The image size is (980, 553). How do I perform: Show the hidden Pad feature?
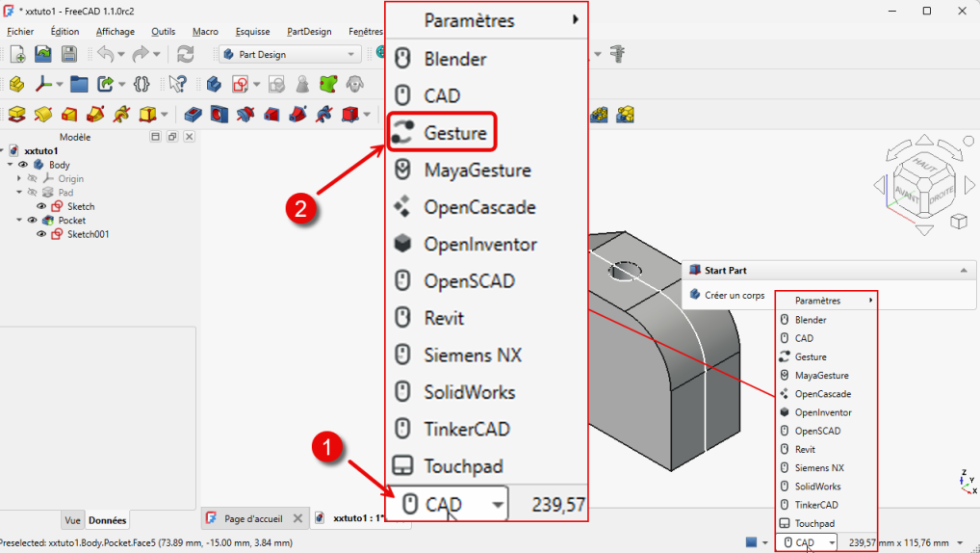click(32, 193)
